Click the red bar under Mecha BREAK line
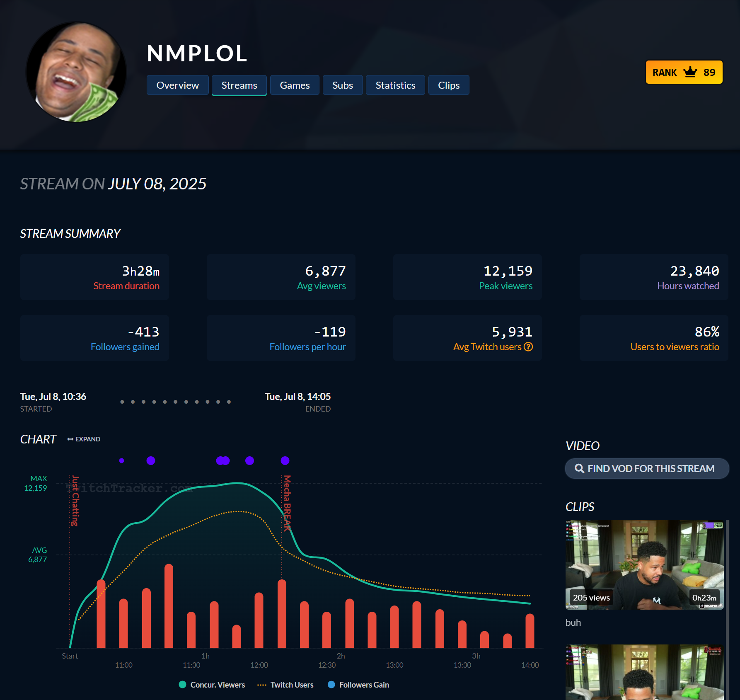 click(x=282, y=613)
